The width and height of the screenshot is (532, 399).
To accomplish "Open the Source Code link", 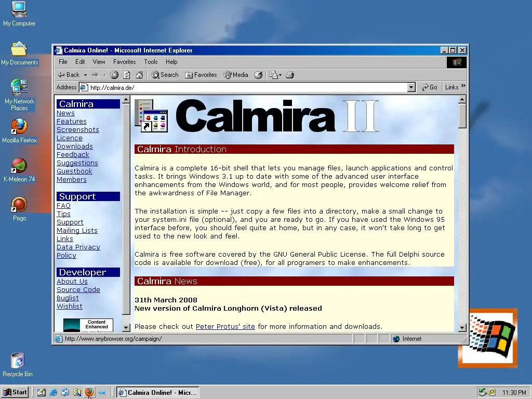I will point(78,290).
